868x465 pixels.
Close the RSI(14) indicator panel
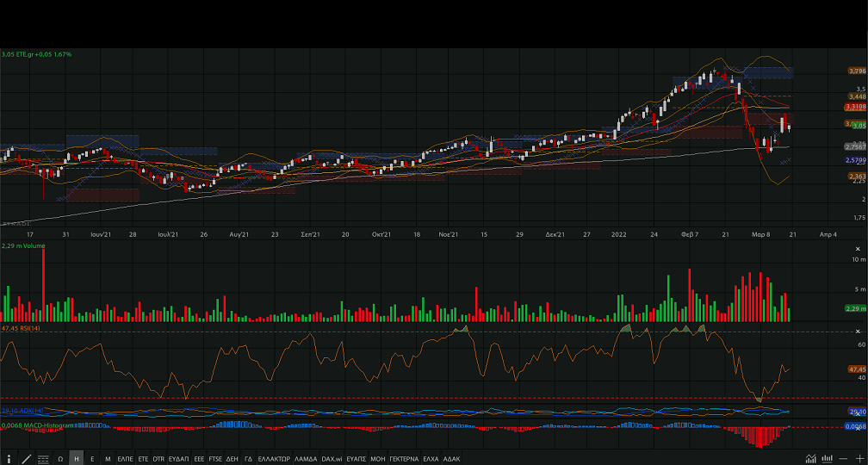coord(857,331)
